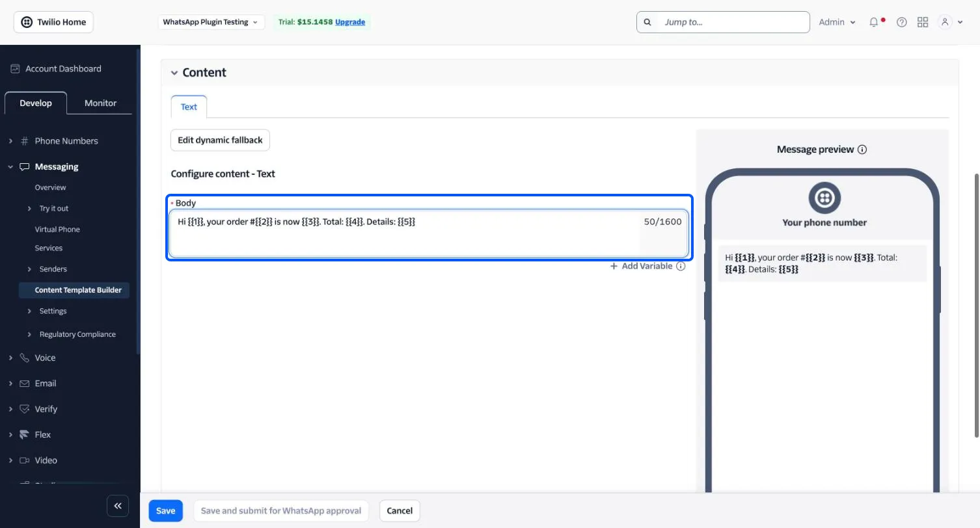Collapse the Content section chevron

tap(174, 73)
